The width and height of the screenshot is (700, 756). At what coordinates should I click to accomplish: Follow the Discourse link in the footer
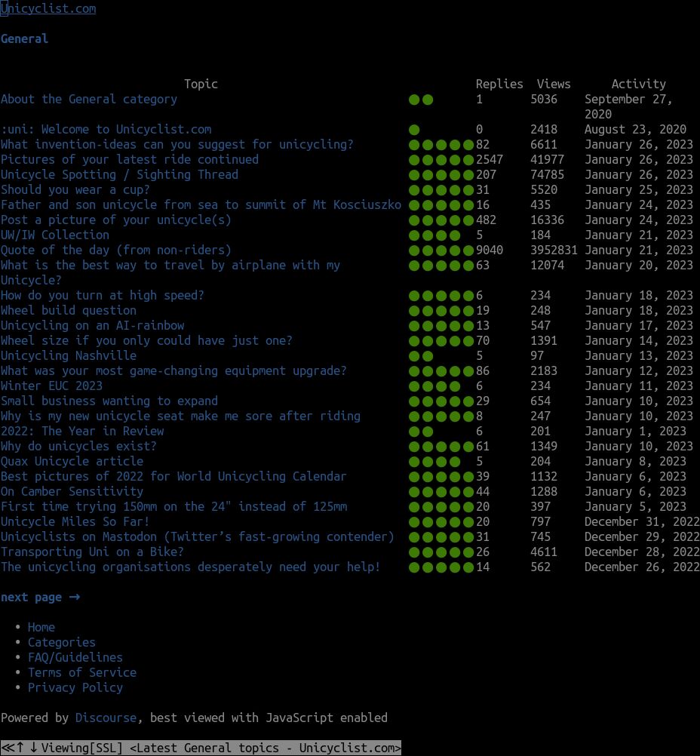[x=106, y=718]
